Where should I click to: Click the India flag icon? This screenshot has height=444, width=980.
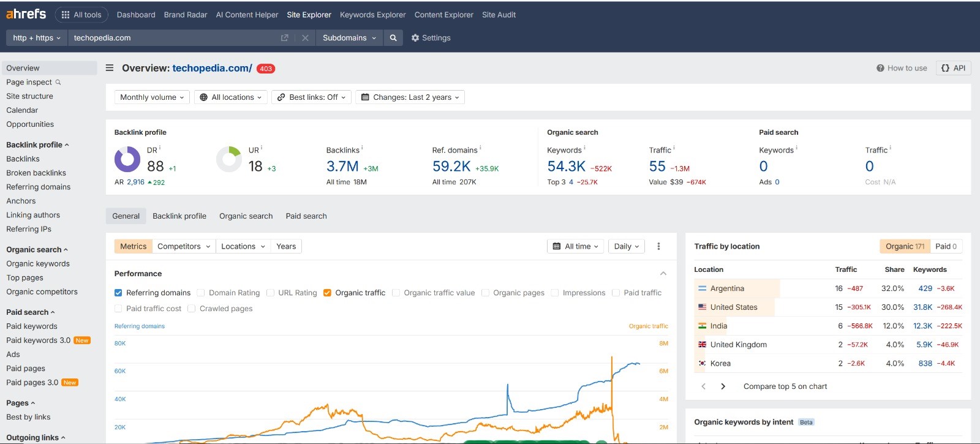click(702, 326)
